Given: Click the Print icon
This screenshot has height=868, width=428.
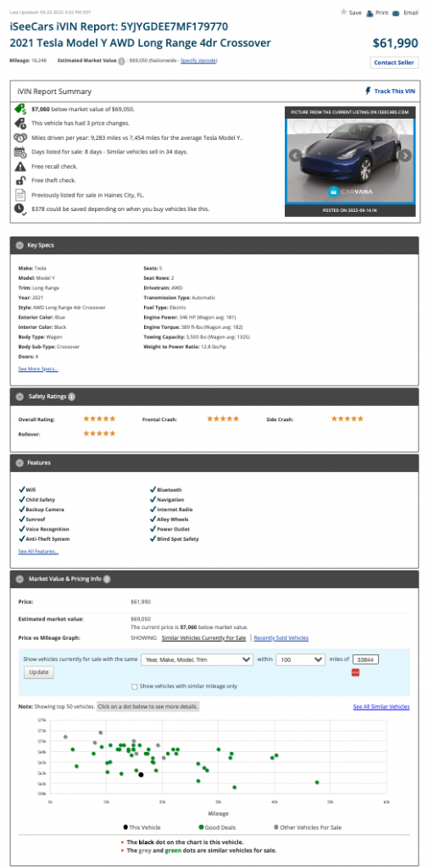Looking at the screenshot, I should (370, 14).
